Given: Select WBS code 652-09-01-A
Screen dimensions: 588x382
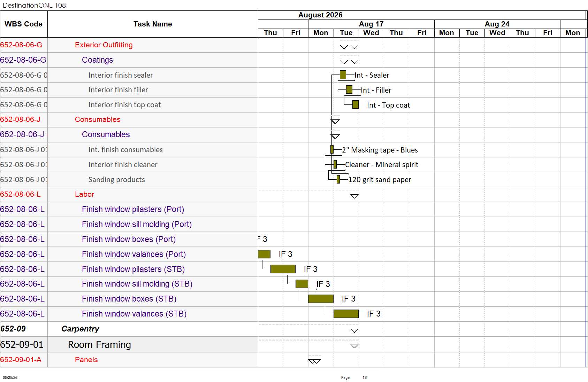Looking at the screenshot, I should [21, 360].
